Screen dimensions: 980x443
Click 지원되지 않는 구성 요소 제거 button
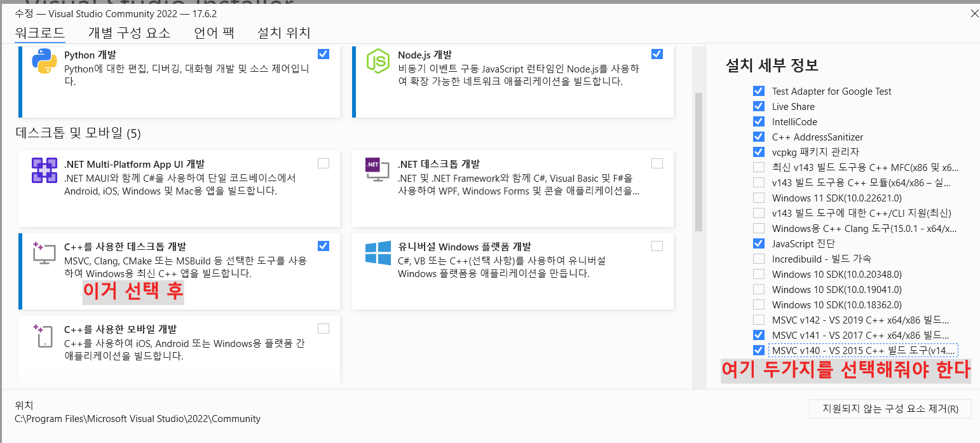[890, 409]
